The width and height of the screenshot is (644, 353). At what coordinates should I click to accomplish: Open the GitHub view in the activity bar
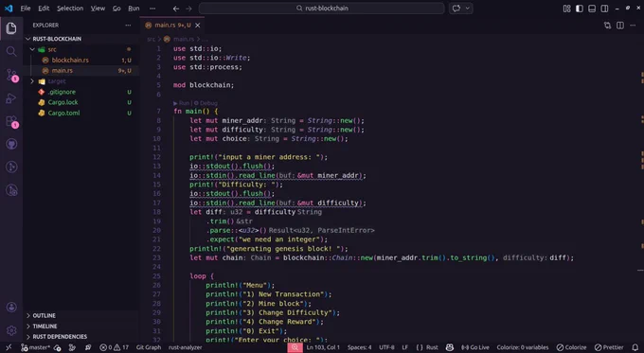pyautogui.click(x=11, y=144)
